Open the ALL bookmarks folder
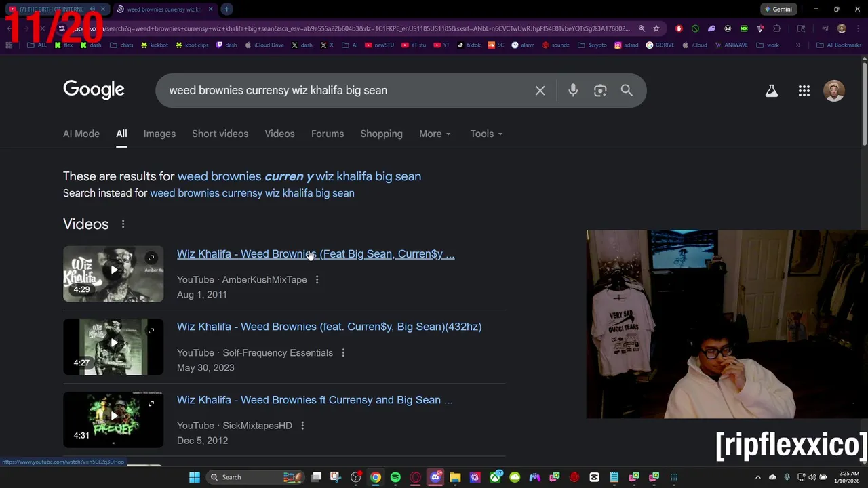 (37, 45)
